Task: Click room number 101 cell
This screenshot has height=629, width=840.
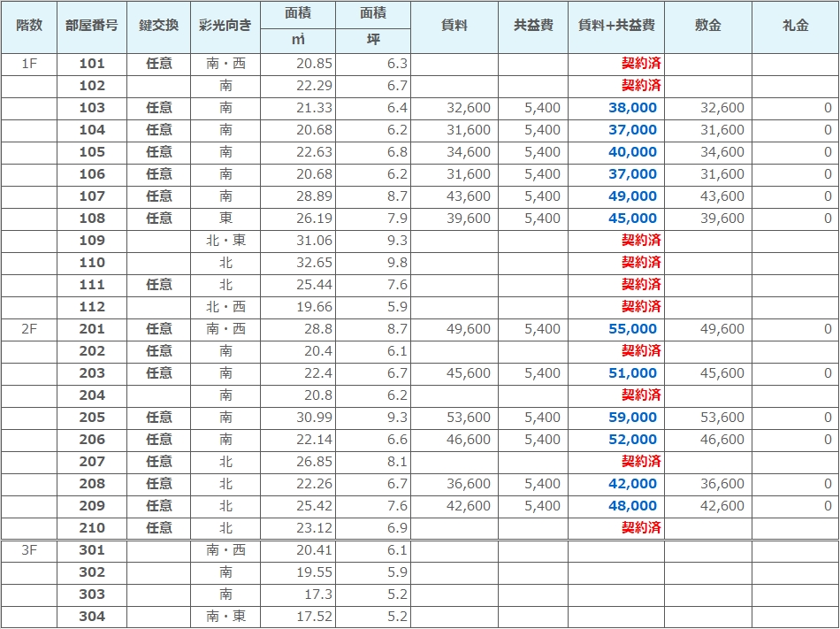Action: [91, 64]
